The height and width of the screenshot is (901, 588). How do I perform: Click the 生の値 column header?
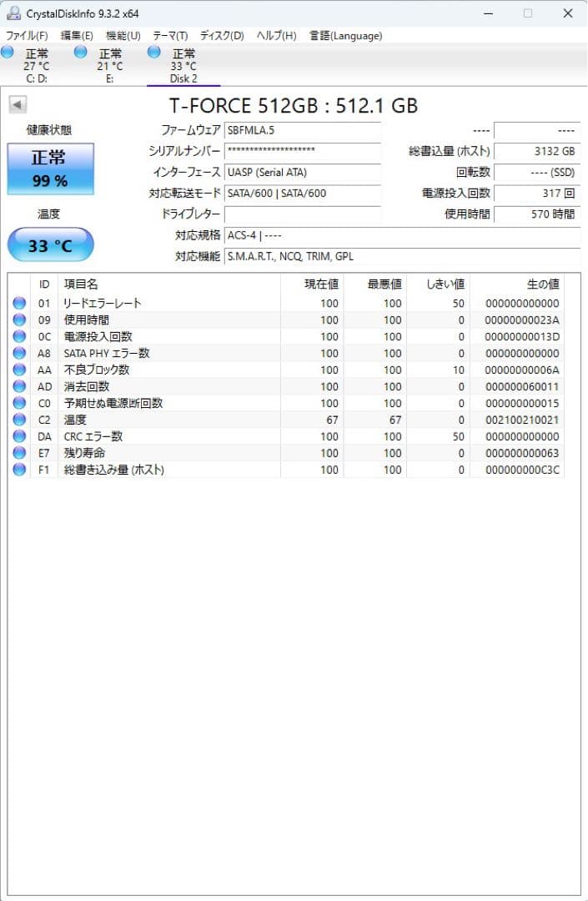517,284
